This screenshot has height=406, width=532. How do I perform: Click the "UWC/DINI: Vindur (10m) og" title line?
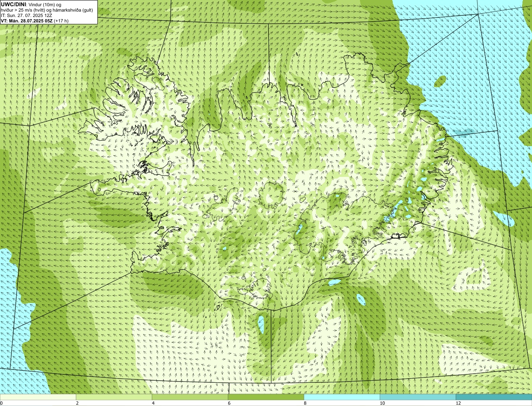(31, 4)
